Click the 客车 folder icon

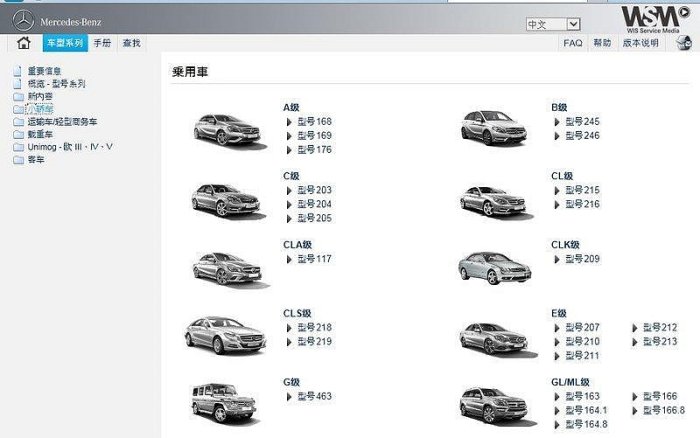coord(18,159)
